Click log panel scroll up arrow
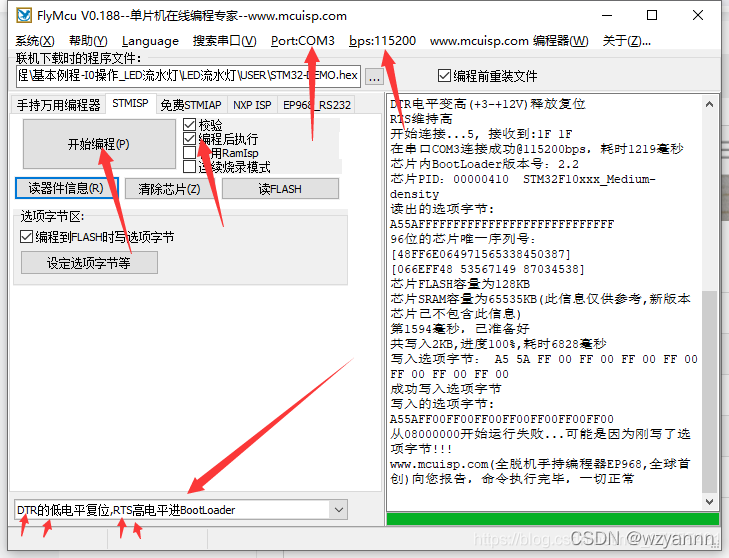Image resolution: width=729 pixels, height=558 pixels. [x=709, y=104]
